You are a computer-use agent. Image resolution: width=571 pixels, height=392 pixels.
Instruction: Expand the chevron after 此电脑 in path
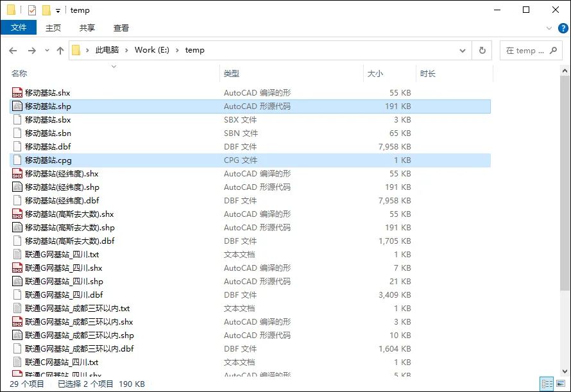pyautogui.click(x=126, y=50)
